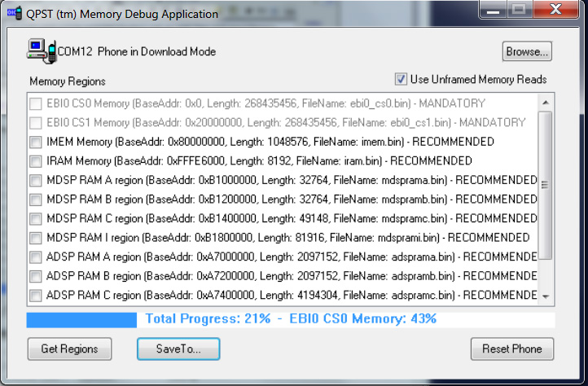Toggle Use Unframed Memory Reads checkbox
The height and width of the screenshot is (386, 588).
401,79
